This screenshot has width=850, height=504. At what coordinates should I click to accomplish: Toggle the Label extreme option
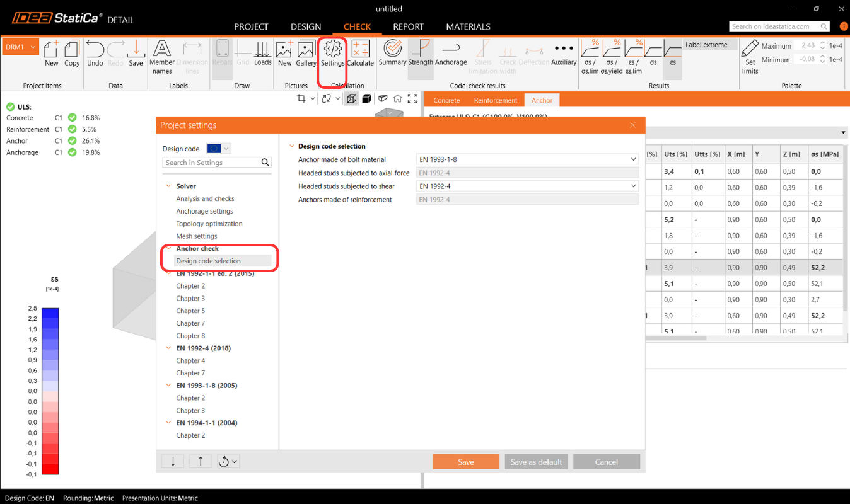point(706,45)
